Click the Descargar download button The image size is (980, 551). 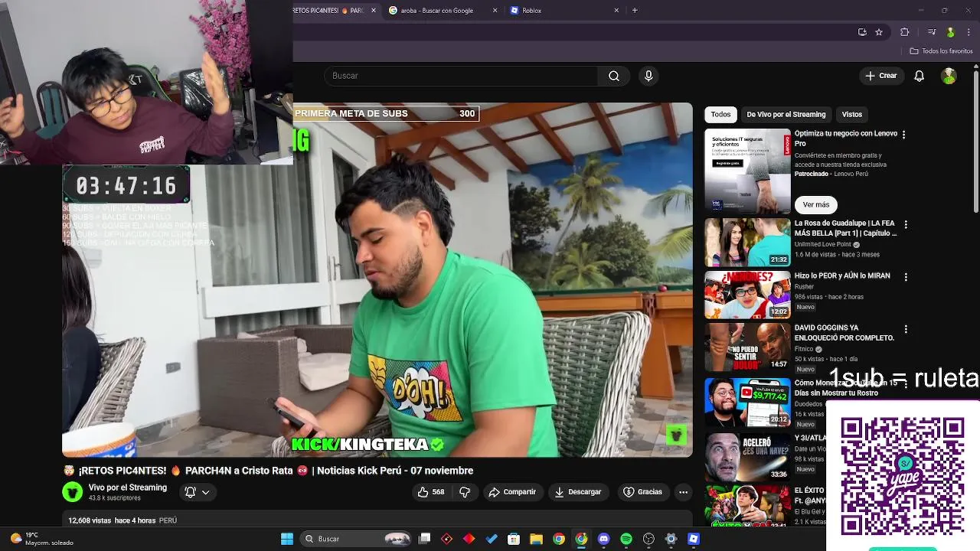coord(578,492)
